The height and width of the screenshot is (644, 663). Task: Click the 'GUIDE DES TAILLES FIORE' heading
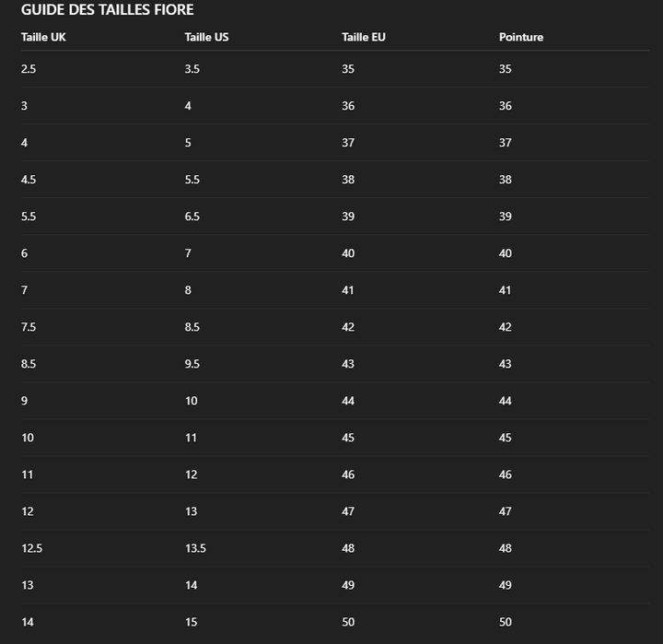pyautogui.click(x=107, y=10)
